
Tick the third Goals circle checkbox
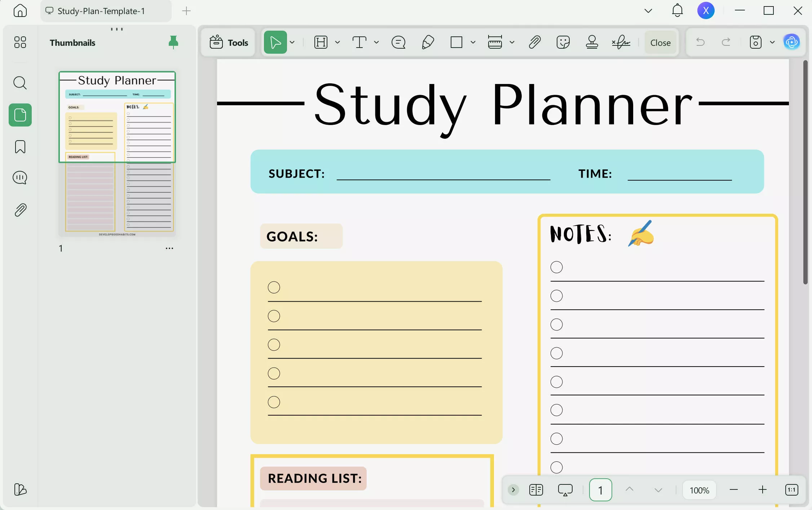274,345
